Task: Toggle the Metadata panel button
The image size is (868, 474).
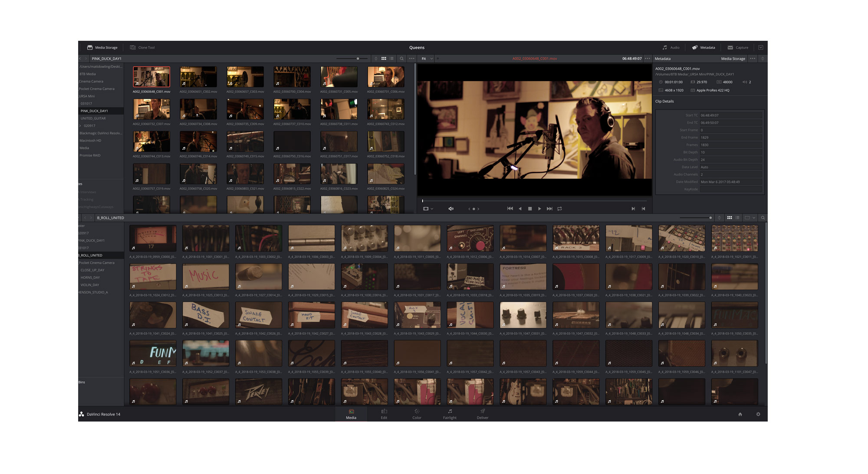Action: point(704,48)
